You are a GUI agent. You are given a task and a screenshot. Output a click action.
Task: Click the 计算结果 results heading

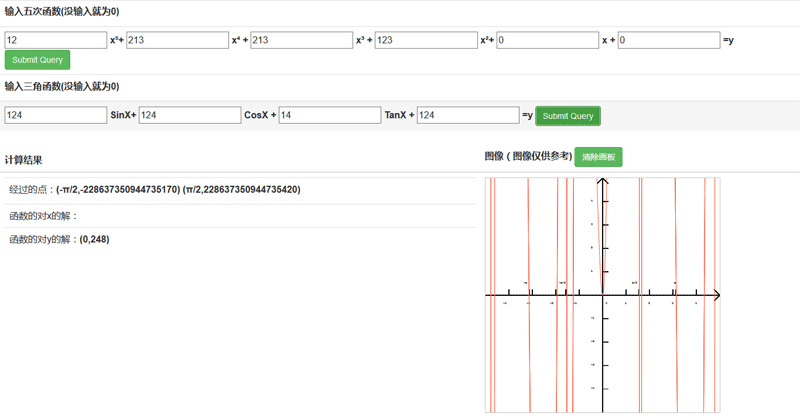(x=23, y=160)
